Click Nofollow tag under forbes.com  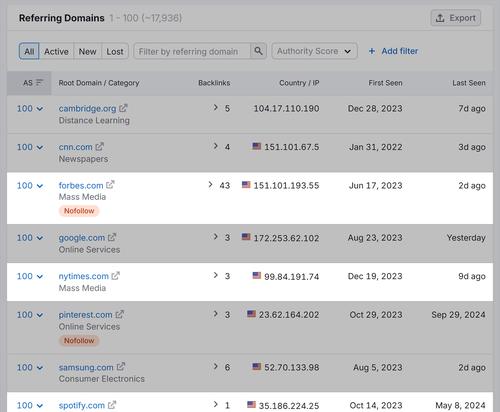tap(79, 211)
